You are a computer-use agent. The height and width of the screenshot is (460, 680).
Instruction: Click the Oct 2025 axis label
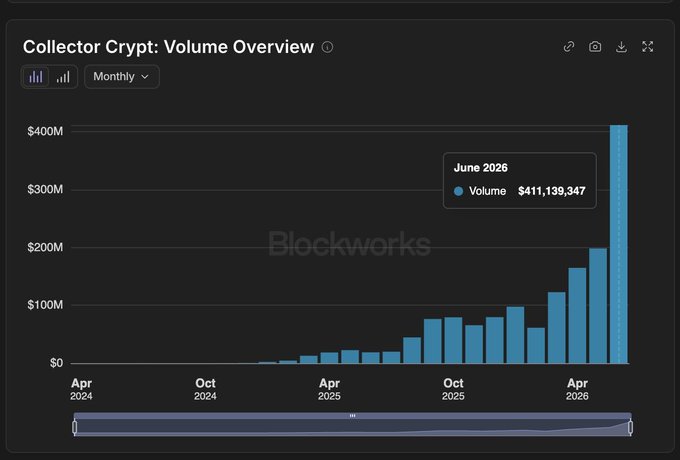tap(453, 389)
